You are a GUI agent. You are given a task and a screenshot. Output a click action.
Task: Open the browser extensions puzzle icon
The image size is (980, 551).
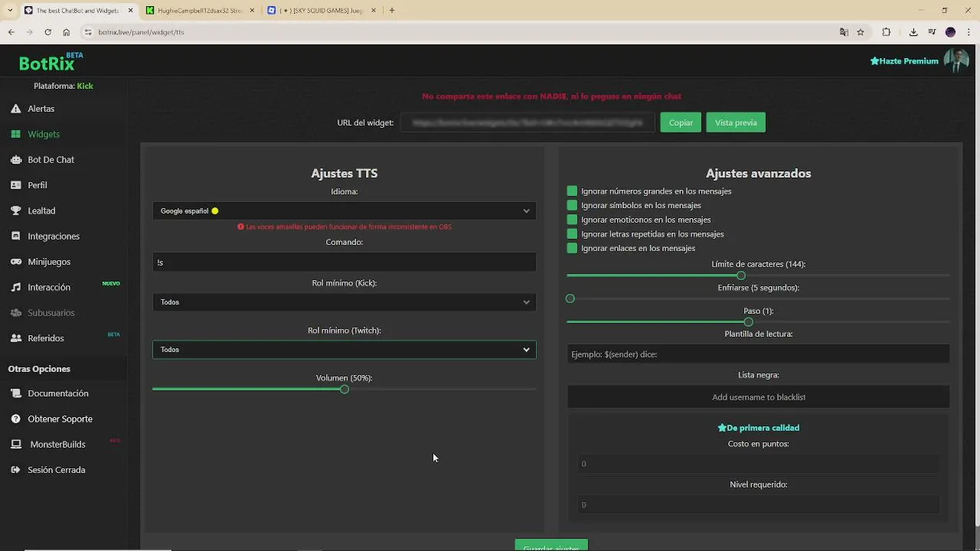(x=887, y=32)
